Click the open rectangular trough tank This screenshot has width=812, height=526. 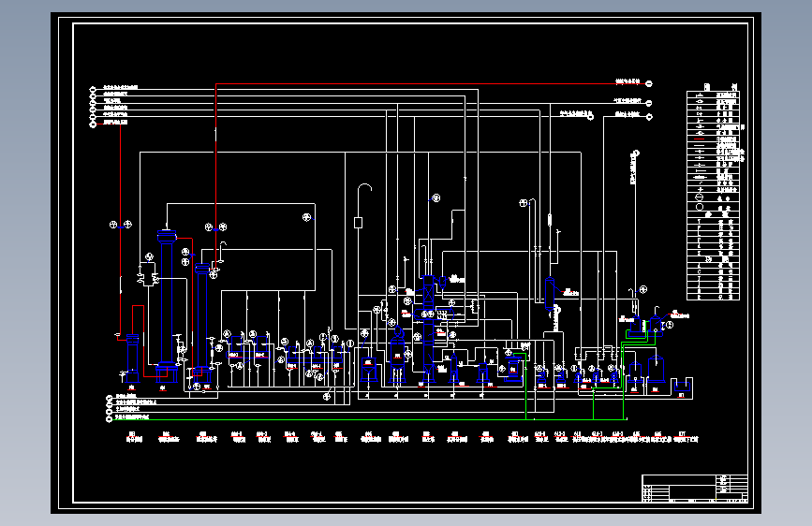[682, 386]
